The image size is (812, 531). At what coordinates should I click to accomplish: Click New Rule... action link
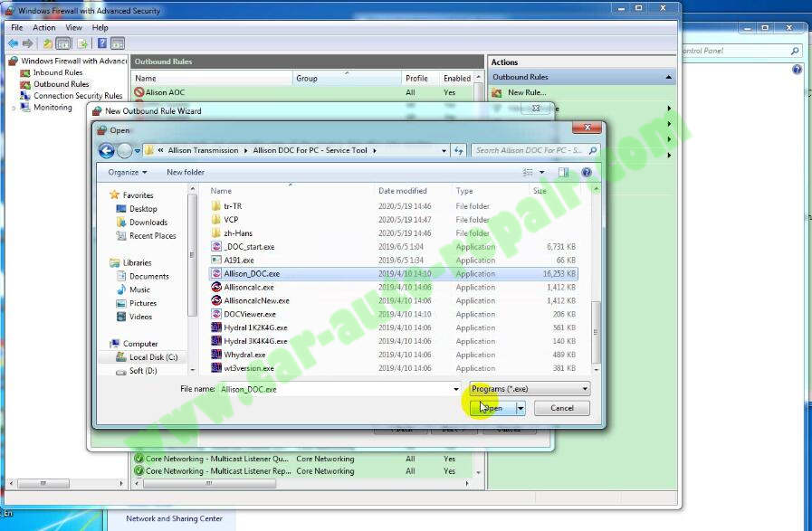(527, 92)
